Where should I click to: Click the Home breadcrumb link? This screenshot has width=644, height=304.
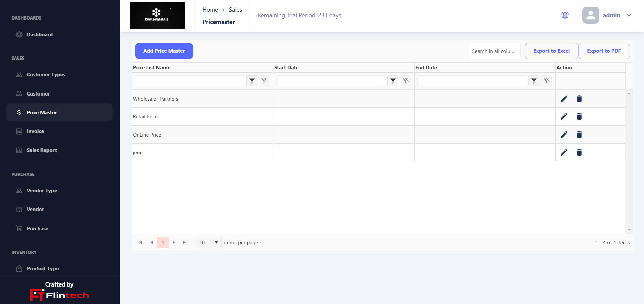(x=210, y=10)
